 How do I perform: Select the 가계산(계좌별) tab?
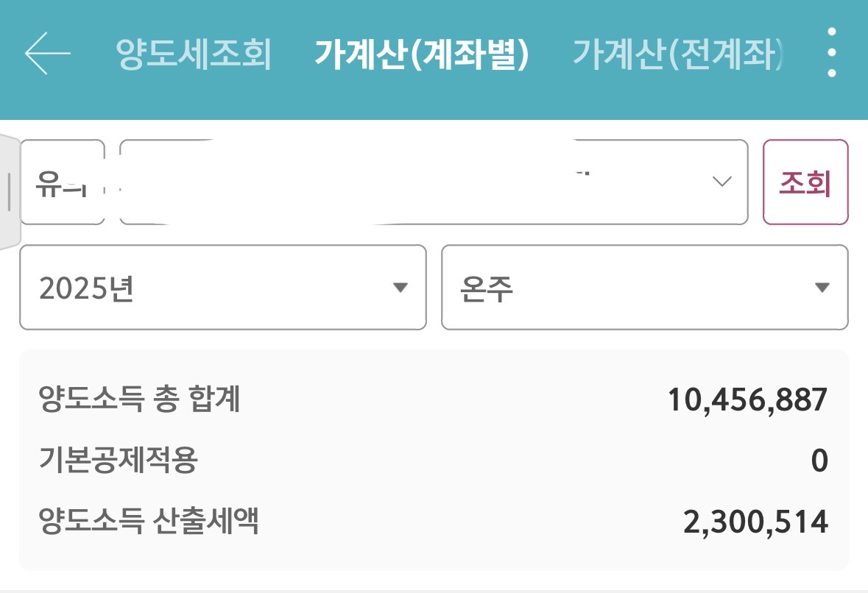point(422,54)
